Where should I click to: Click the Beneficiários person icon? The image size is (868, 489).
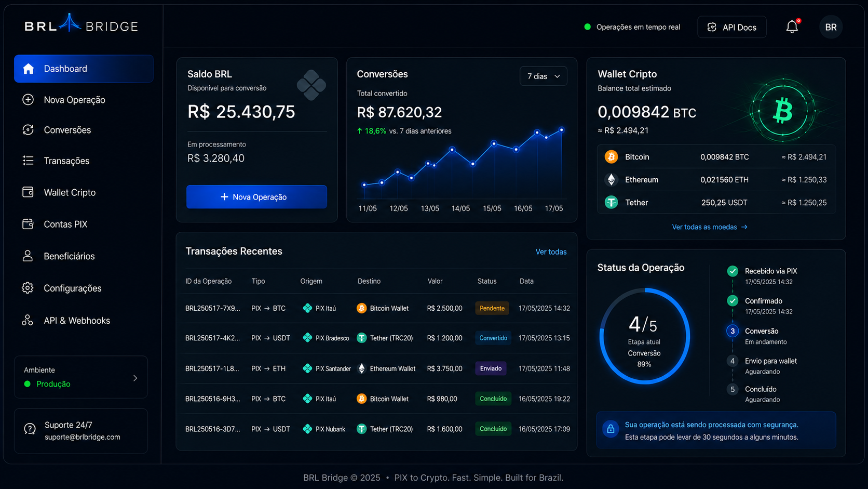click(28, 256)
